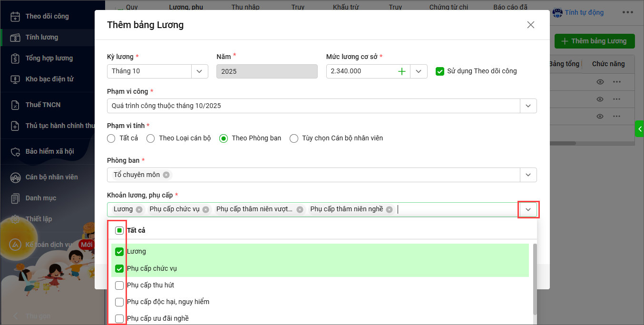644x325 pixels.
Task: Open three-dot menu in top right corner
Action: pyautogui.click(x=628, y=12)
